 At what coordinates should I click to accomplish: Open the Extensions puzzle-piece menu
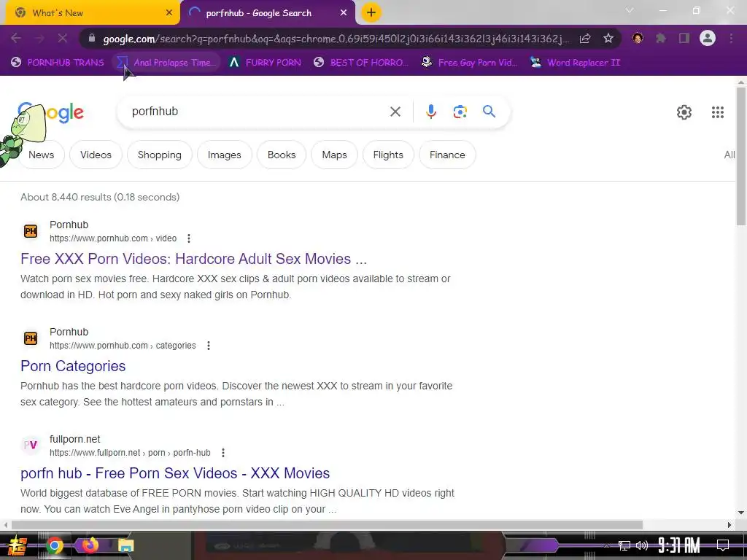[661, 38]
